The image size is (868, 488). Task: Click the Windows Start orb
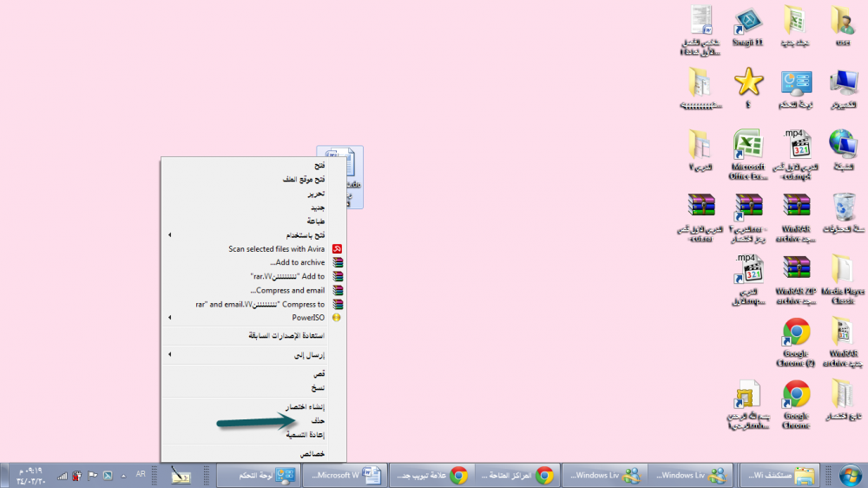click(x=849, y=475)
